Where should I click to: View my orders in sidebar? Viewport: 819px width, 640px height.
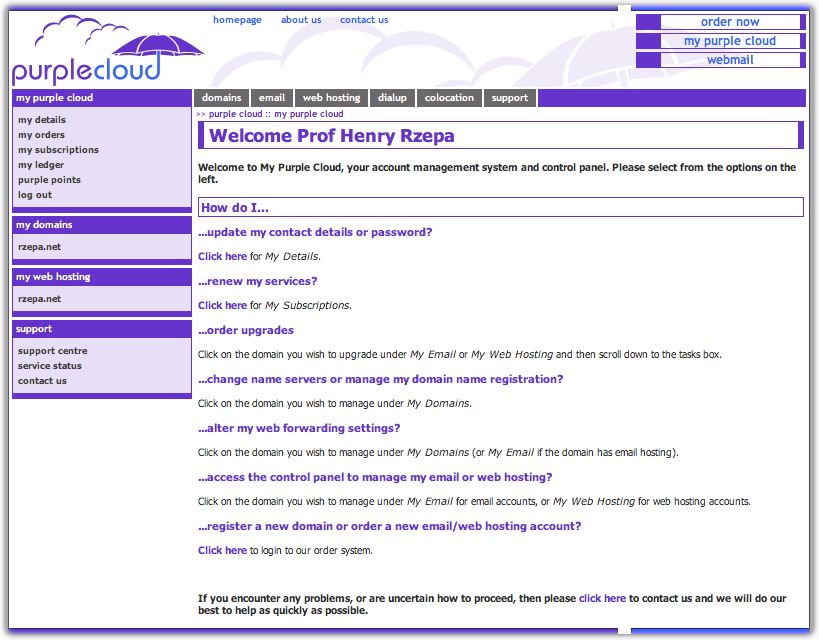(x=41, y=135)
